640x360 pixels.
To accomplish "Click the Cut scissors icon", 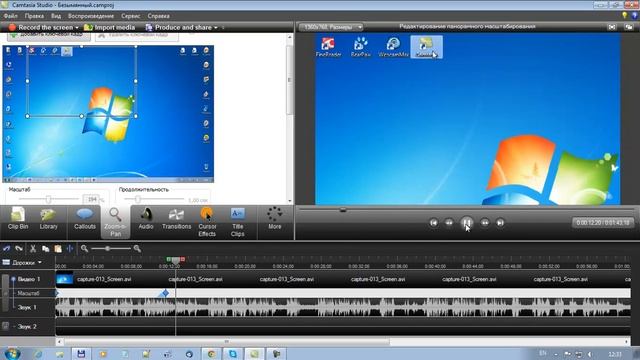I will click(33, 248).
